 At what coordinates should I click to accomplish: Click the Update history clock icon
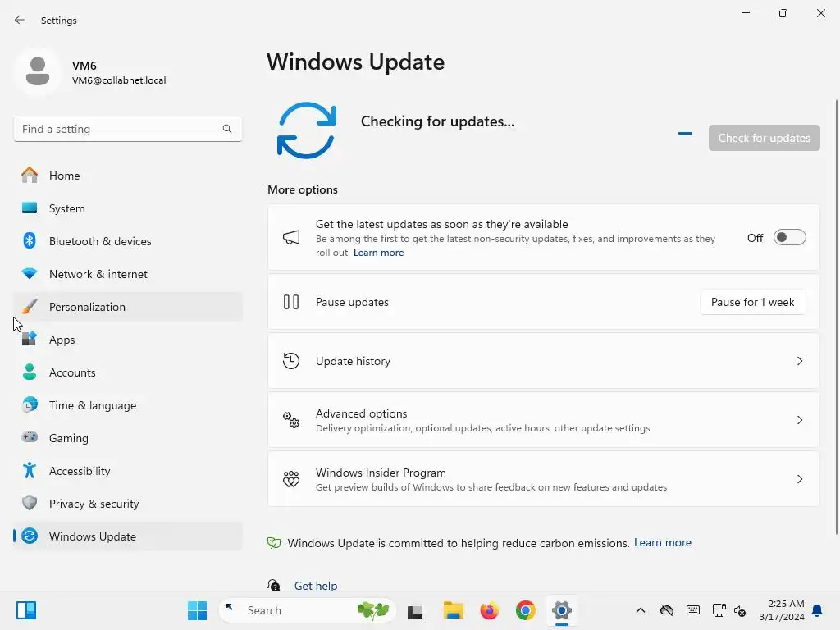click(x=291, y=361)
